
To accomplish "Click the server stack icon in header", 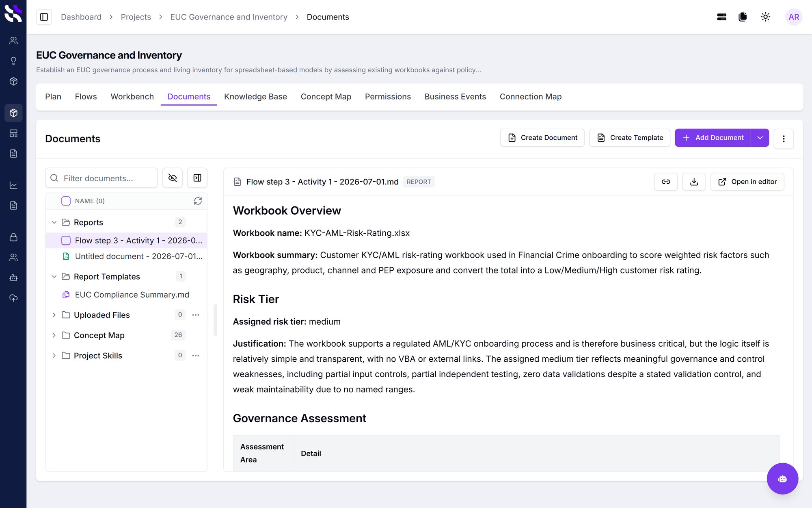I will [721, 17].
